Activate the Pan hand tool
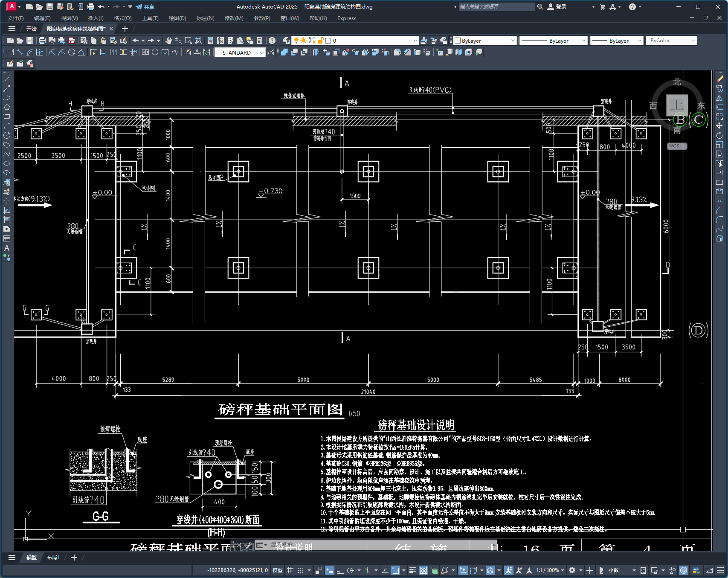This screenshot has height=578, width=728. 169,41
